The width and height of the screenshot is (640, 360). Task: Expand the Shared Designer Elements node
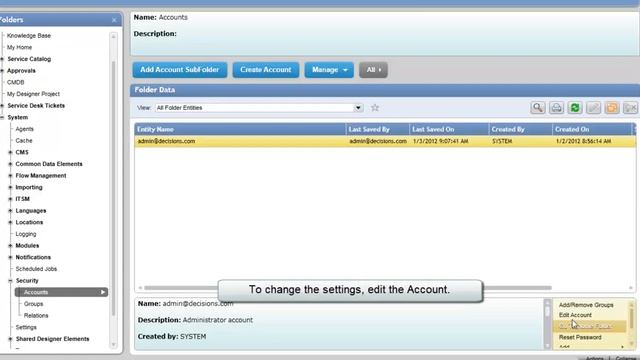pyautogui.click(x=10, y=339)
